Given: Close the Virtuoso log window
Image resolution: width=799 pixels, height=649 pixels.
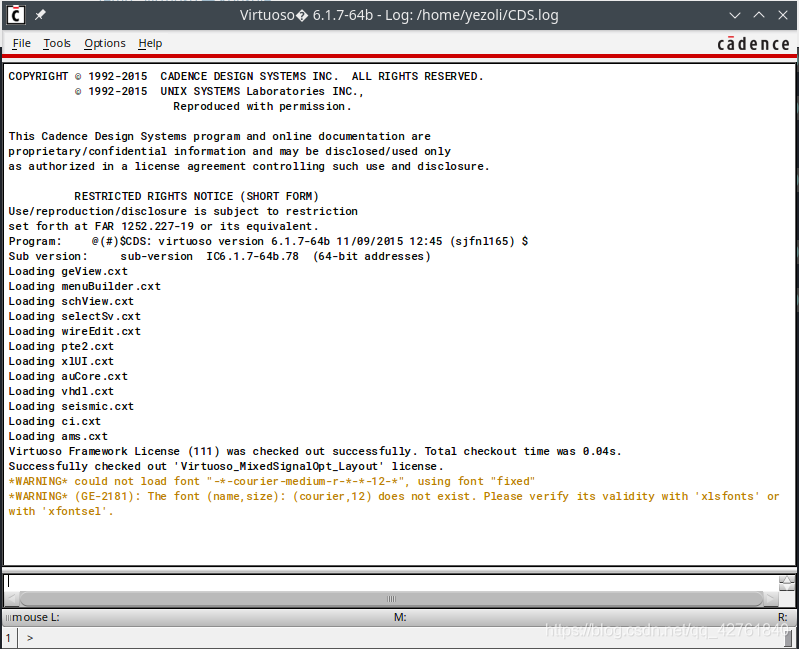Looking at the screenshot, I should click(x=783, y=15).
